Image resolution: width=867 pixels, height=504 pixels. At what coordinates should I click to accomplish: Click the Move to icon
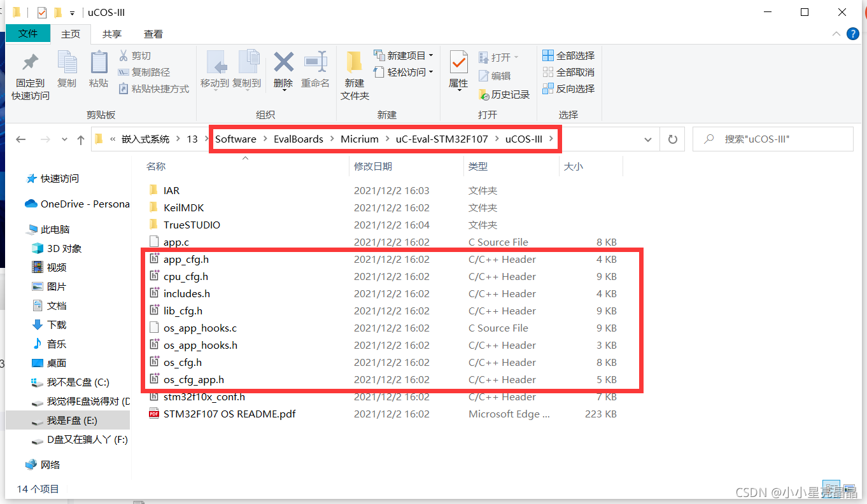pyautogui.click(x=216, y=62)
